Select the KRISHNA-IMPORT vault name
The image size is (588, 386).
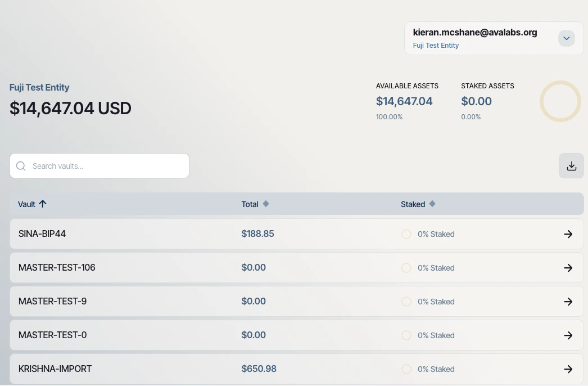[x=55, y=369]
